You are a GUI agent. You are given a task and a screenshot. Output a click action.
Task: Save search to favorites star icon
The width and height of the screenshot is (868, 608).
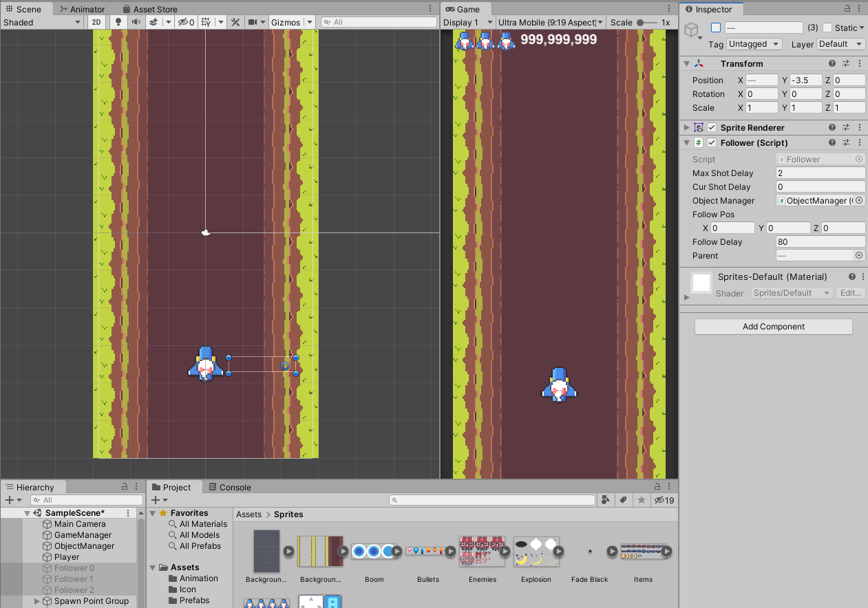(641, 500)
